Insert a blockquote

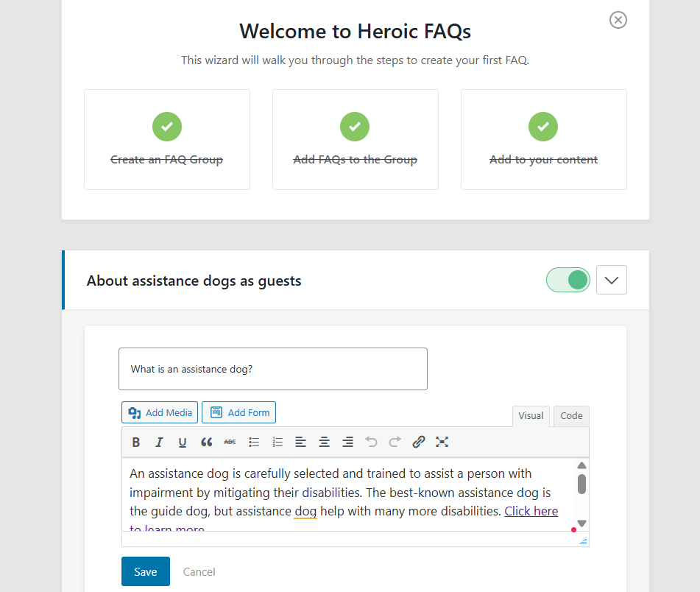pos(206,442)
